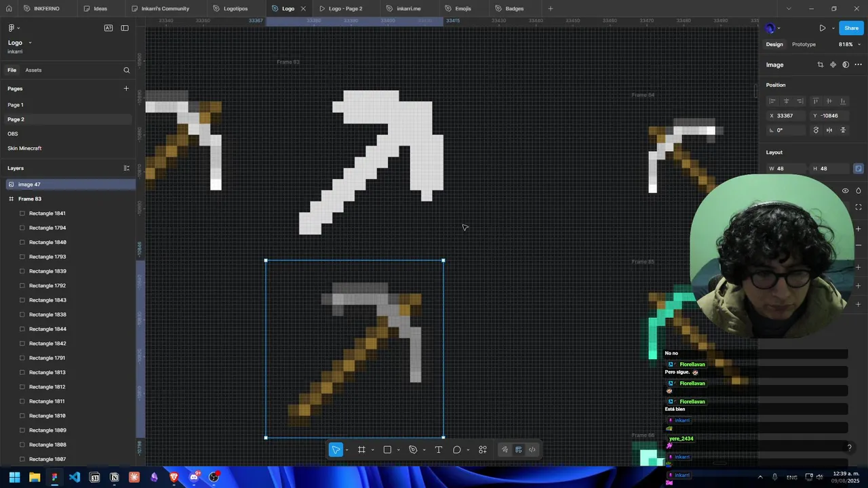
Task: Toggle lock aspect ratio button
Action: tap(859, 169)
